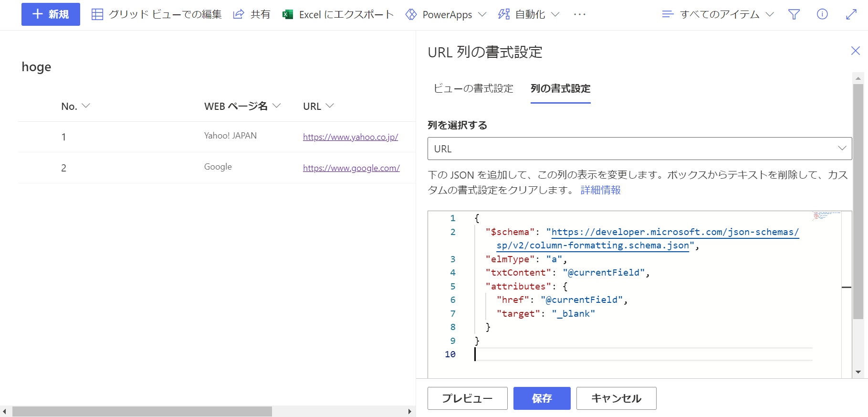Open the info details pane icon
868x417 pixels.
822,14
